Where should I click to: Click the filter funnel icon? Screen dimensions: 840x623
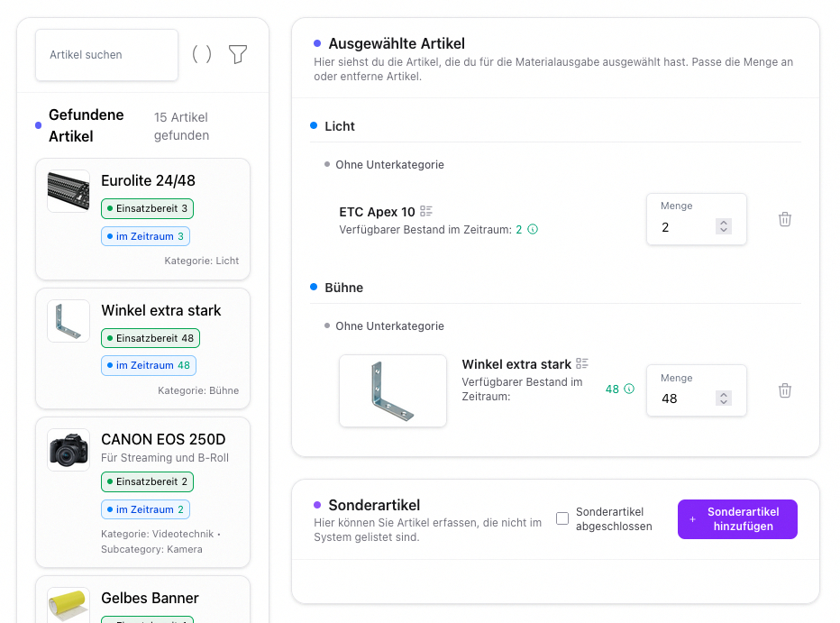[x=237, y=55]
